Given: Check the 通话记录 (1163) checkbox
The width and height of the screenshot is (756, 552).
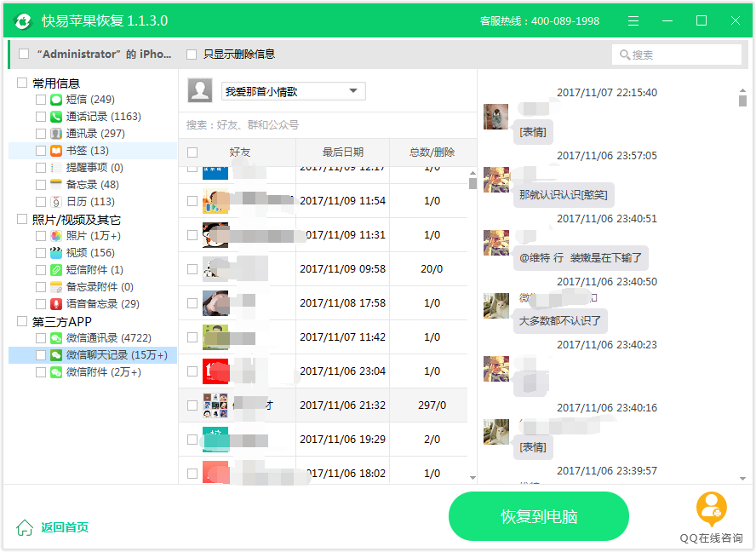Looking at the screenshot, I should pyautogui.click(x=41, y=117).
